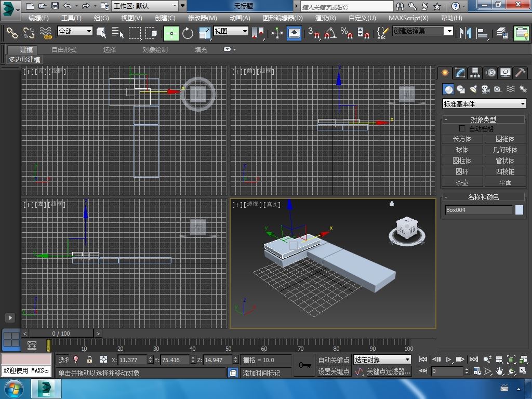Click the 茶壶 teapot button
Viewport: 532px width, 399px height.
(462, 182)
